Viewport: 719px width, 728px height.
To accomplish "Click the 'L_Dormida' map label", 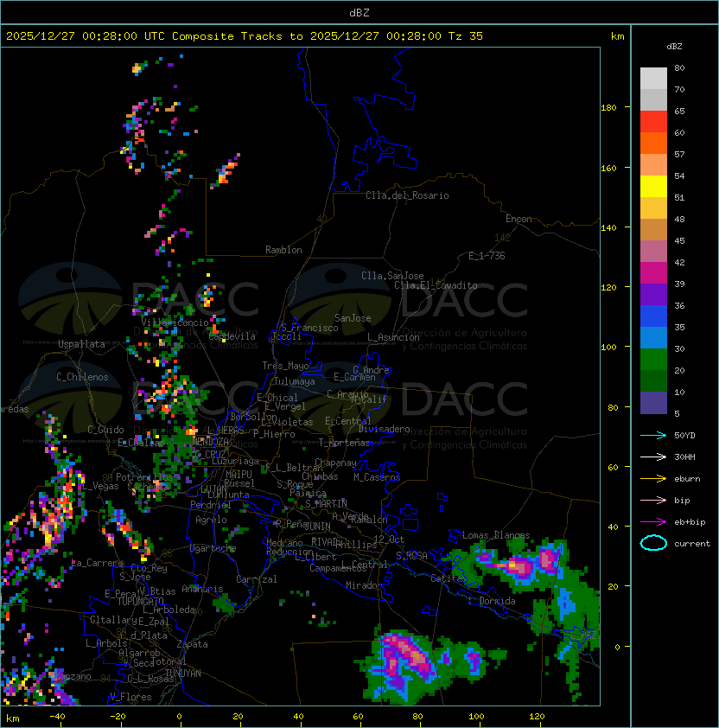I will coord(492,601).
